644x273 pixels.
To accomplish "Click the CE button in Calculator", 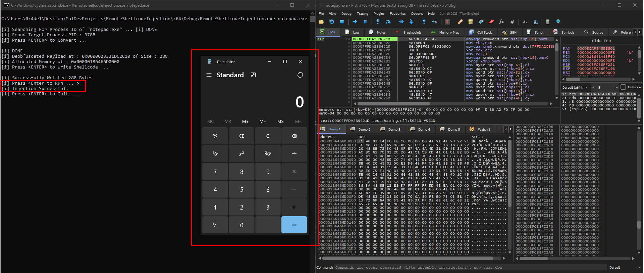I will pos(241,136).
